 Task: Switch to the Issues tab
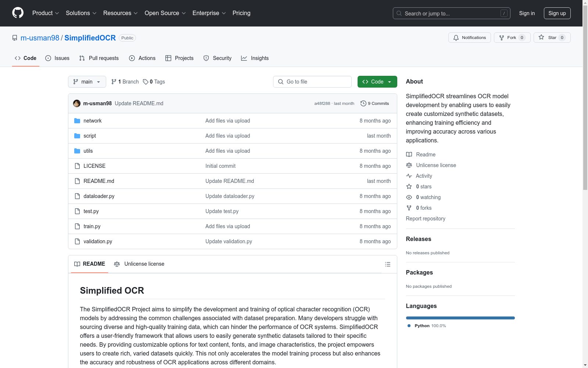tap(57, 58)
